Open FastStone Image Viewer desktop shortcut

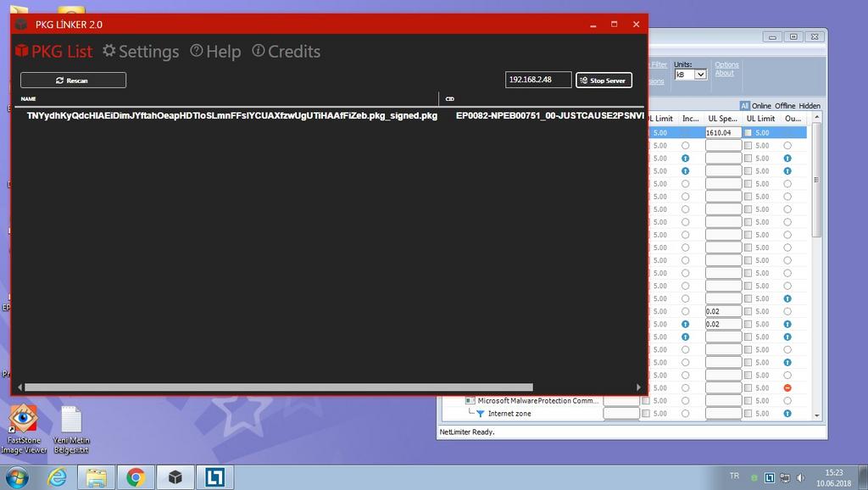23,429
